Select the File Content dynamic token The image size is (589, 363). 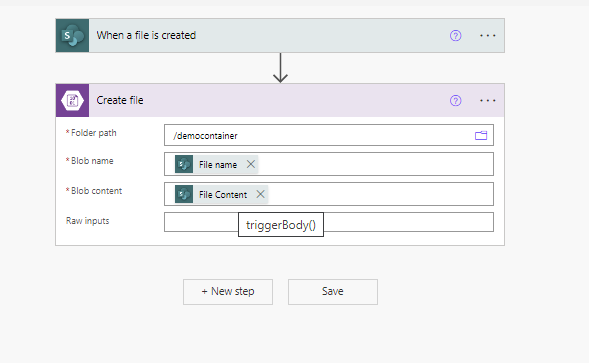pos(223,195)
